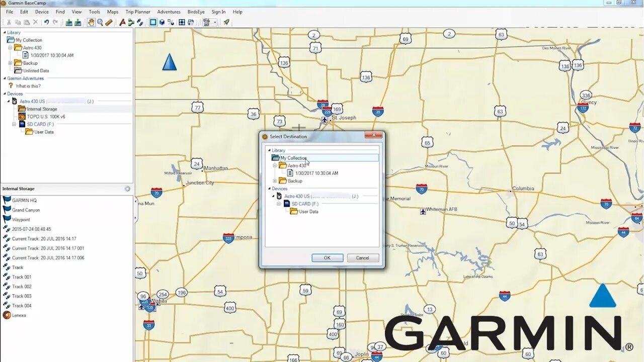644x362 pixels.
Task: Click the Undo arrow toolbar icon
Action: click(46, 22)
